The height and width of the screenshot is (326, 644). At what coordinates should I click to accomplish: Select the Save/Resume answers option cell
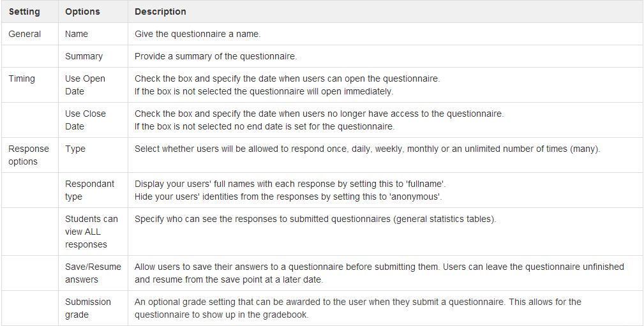(93, 273)
